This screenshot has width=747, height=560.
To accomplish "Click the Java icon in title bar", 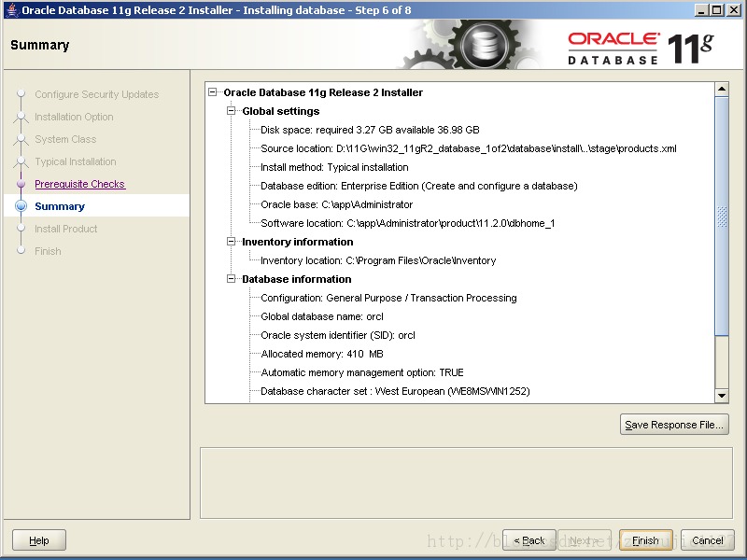I will [10, 10].
